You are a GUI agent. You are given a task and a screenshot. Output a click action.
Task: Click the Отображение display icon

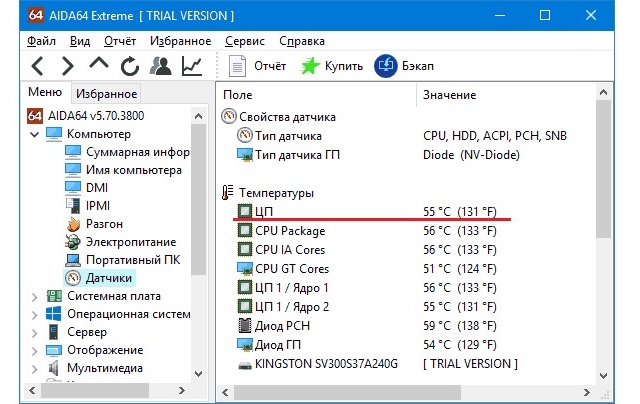[54, 350]
